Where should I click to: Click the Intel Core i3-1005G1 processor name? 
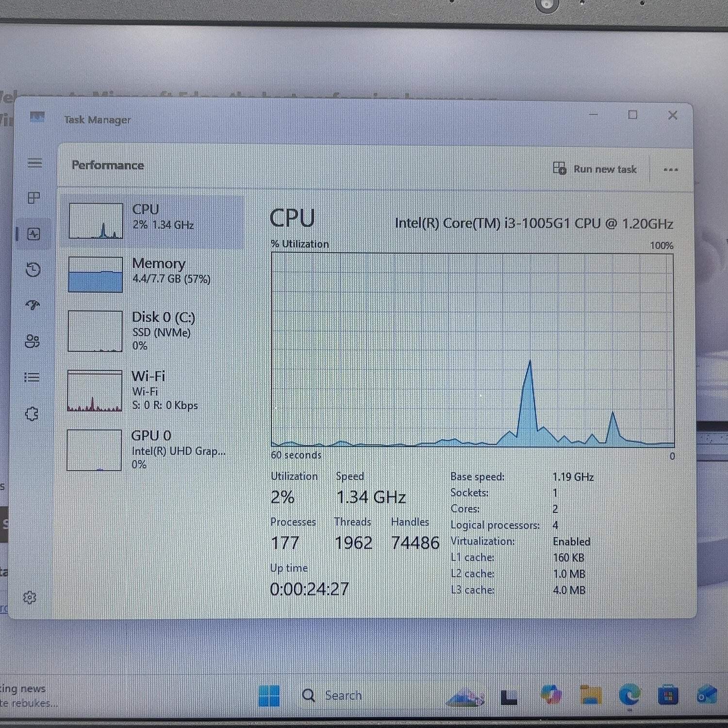click(x=534, y=223)
